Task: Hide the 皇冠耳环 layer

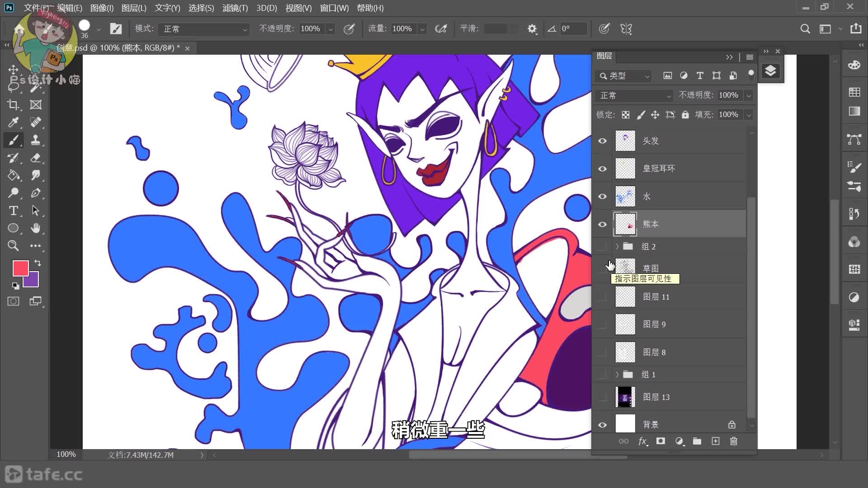Action: click(x=602, y=169)
